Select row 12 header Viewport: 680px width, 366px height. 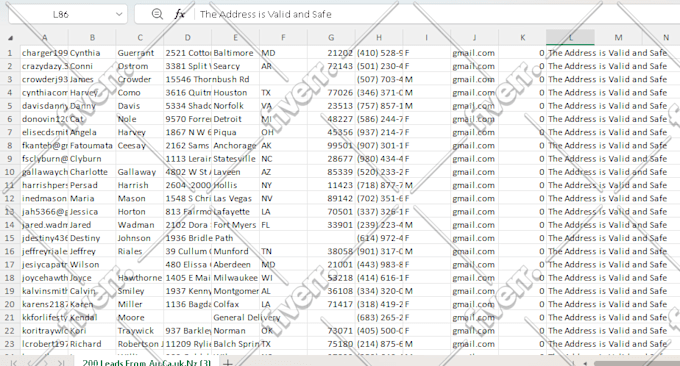pyautogui.click(x=10, y=199)
